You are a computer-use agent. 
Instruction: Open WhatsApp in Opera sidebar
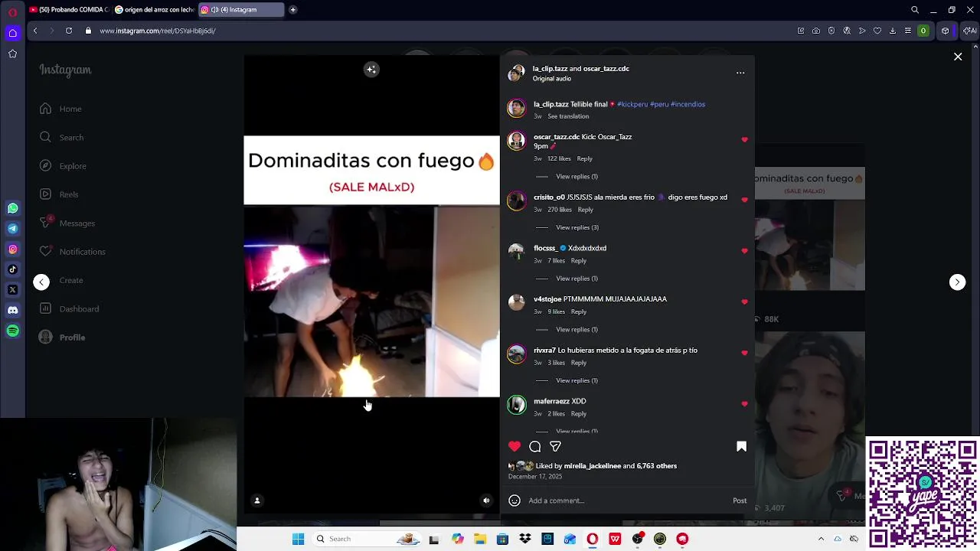click(12, 208)
